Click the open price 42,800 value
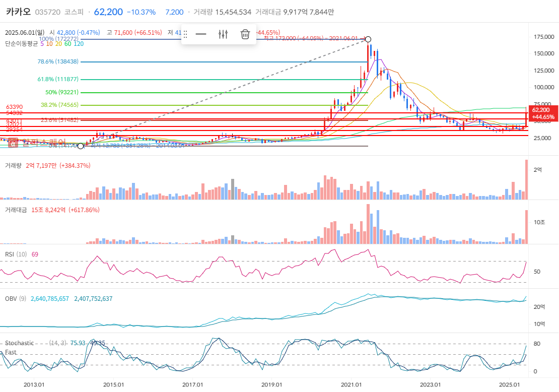 point(66,32)
